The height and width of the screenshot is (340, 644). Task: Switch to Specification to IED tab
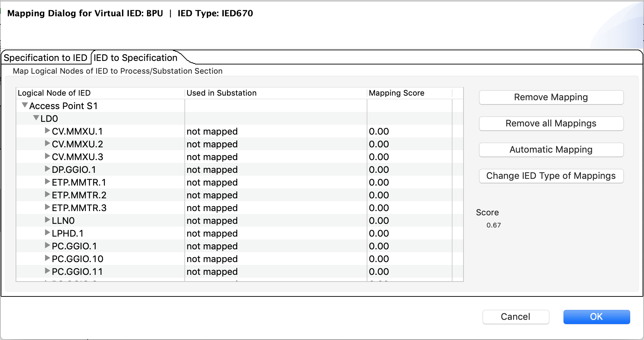pos(45,58)
